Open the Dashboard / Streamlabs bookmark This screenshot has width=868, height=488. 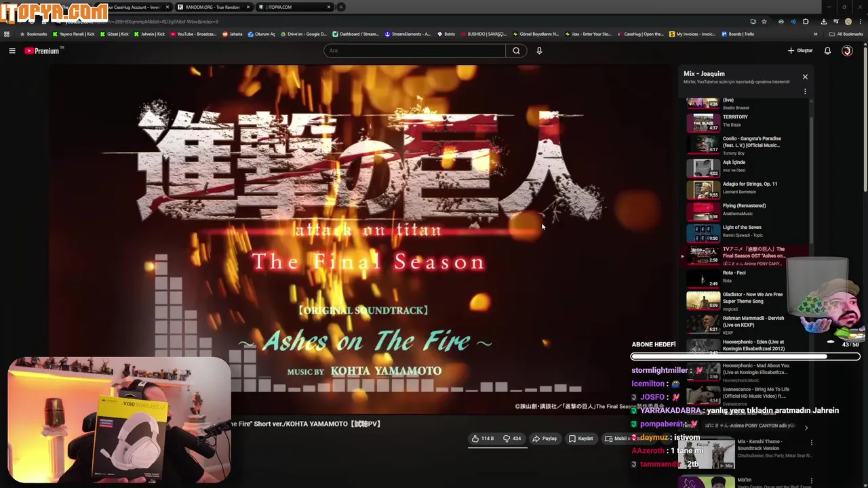tap(356, 34)
